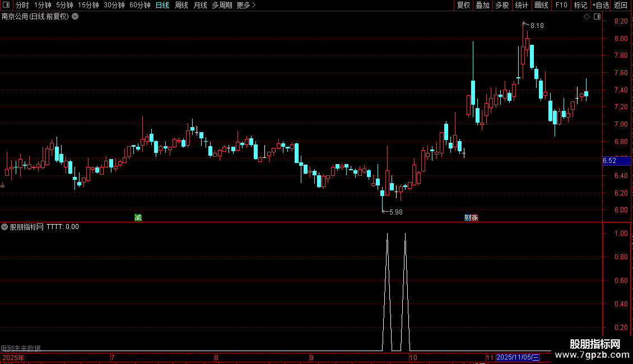Open F10 company information

(x=561, y=5)
